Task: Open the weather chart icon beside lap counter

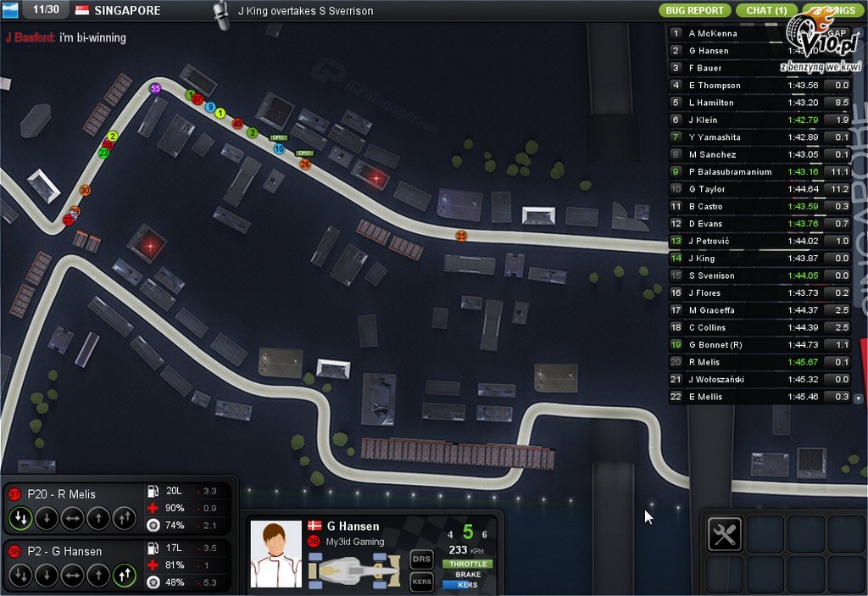Action: tap(10, 9)
